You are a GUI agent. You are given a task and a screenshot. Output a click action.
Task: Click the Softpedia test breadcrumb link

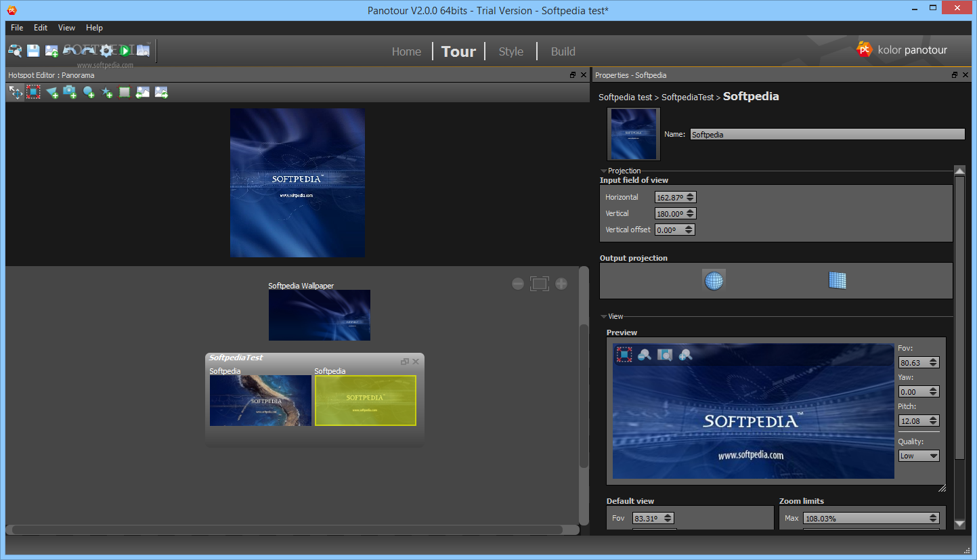click(x=625, y=98)
